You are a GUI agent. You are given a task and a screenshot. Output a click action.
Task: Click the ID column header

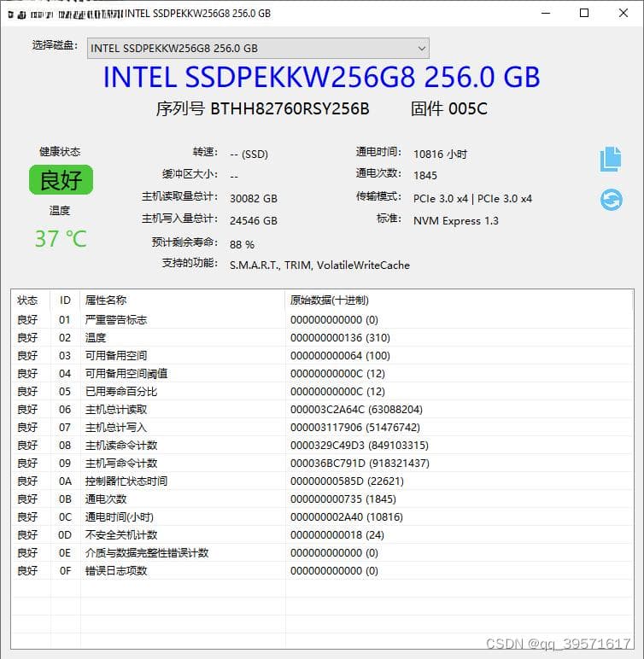(65, 300)
